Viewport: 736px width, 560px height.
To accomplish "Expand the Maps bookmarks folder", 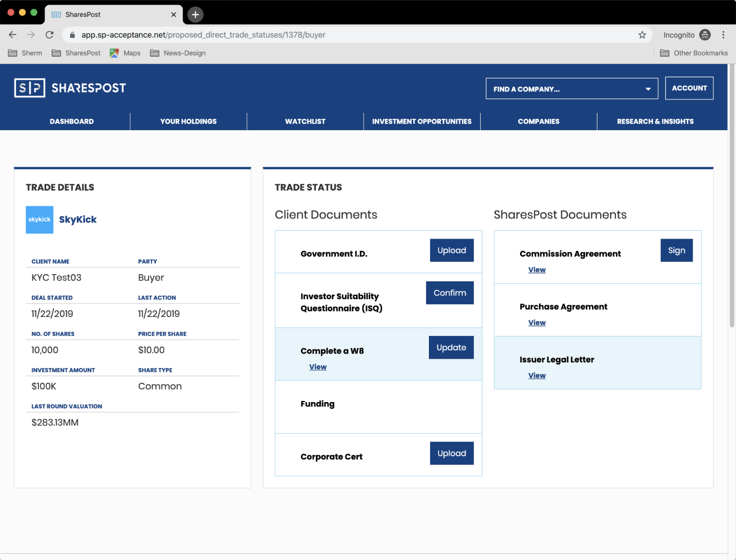I will tap(125, 53).
